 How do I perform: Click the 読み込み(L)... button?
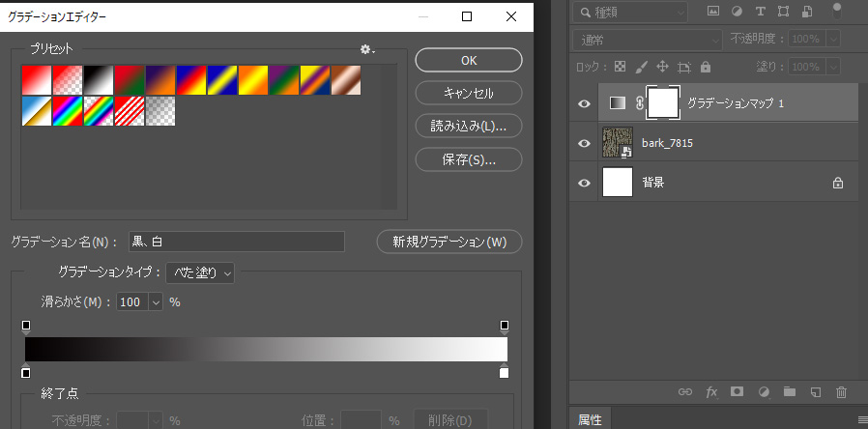coord(469,126)
